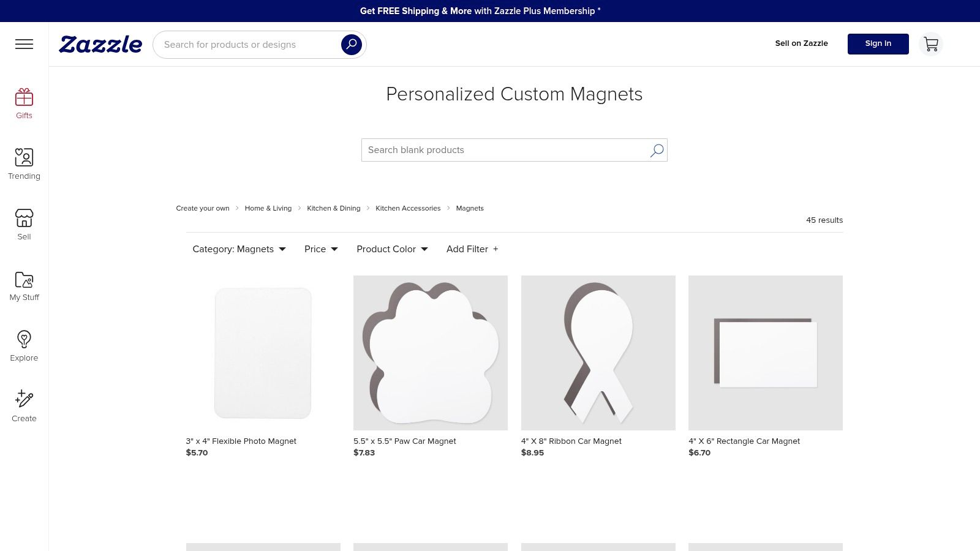Open the shopping cart icon
980x551 pixels.
pyautogui.click(x=930, y=44)
